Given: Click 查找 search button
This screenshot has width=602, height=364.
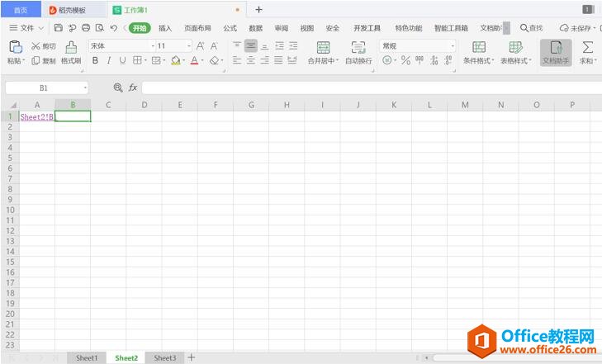Looking at the screenshot, I should pos(531,28).
